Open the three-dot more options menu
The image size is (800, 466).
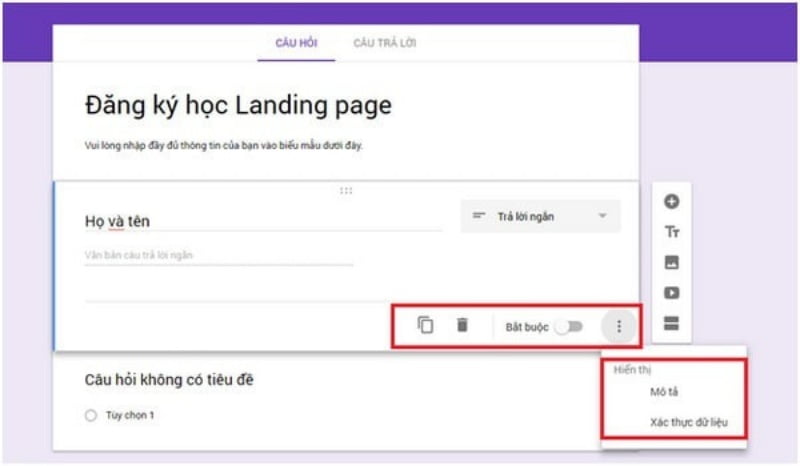click(619, 326)
